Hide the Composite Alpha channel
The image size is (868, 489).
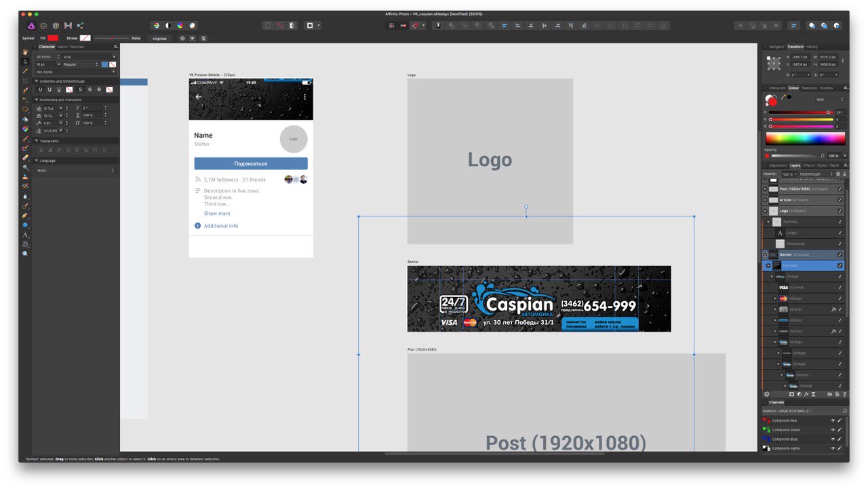pyautogui.click(x=833, y=448)
